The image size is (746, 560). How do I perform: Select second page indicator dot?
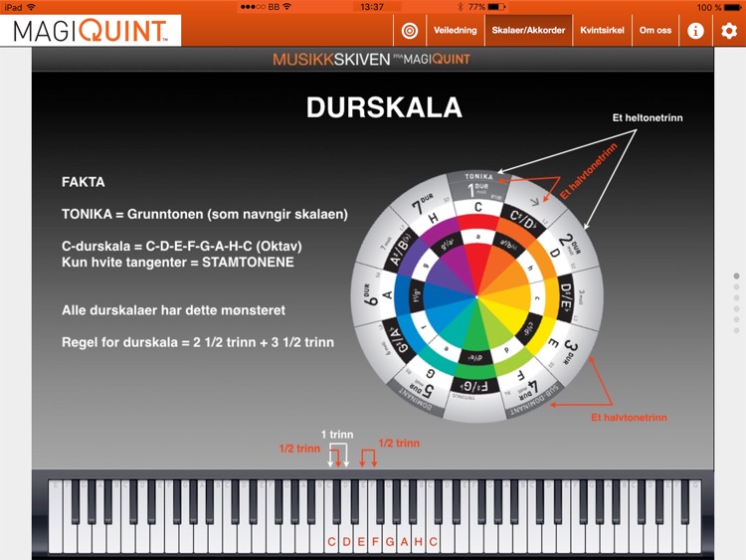point(736,286)
